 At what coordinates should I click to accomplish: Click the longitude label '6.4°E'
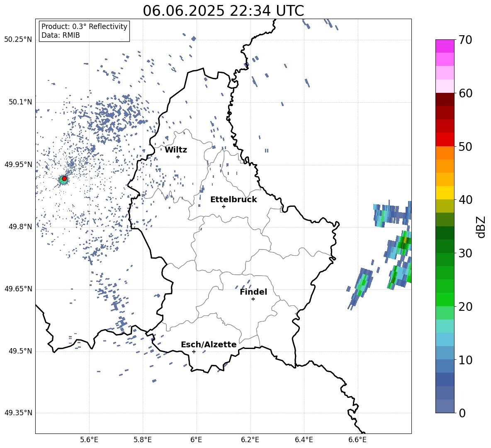[304, 440]
